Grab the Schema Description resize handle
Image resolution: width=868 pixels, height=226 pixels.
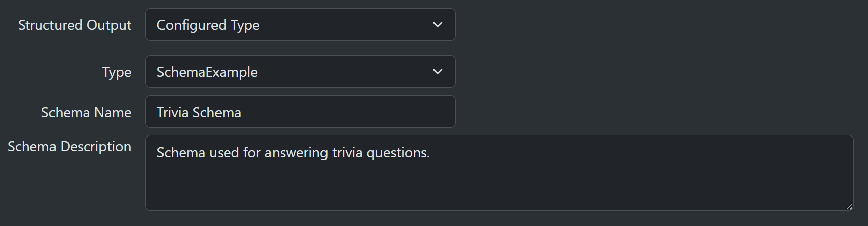849,206
